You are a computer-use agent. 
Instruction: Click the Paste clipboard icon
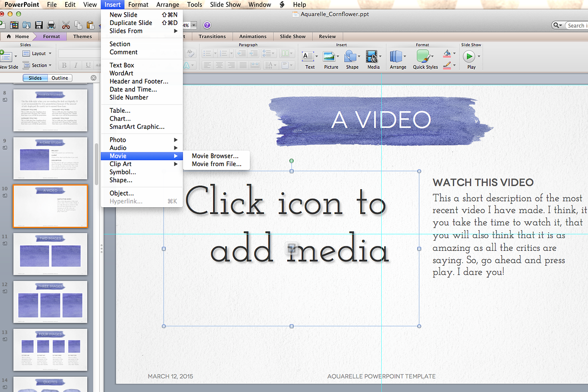pyautogui.click(x=90, y=25)
